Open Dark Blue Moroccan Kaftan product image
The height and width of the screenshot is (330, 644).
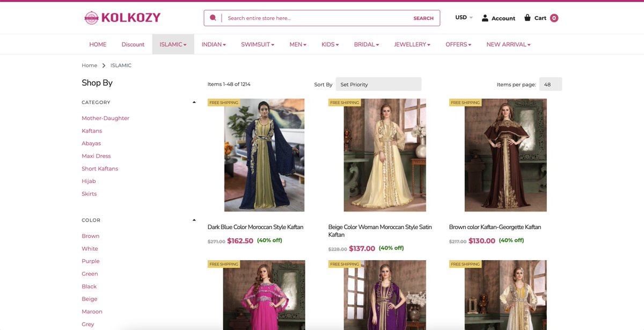pyautogui.click(x=264, y=155)
